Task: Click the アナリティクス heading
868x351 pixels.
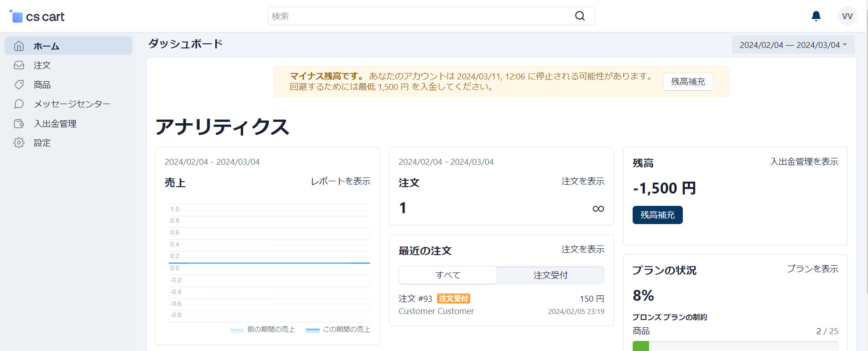Action: point(222,126)
